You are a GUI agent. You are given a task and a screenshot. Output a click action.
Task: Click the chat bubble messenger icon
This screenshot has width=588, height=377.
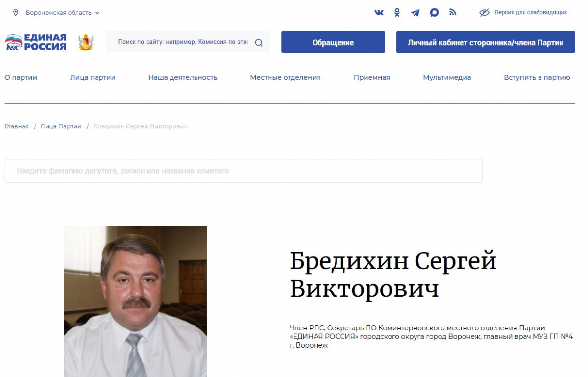point(434,13)
